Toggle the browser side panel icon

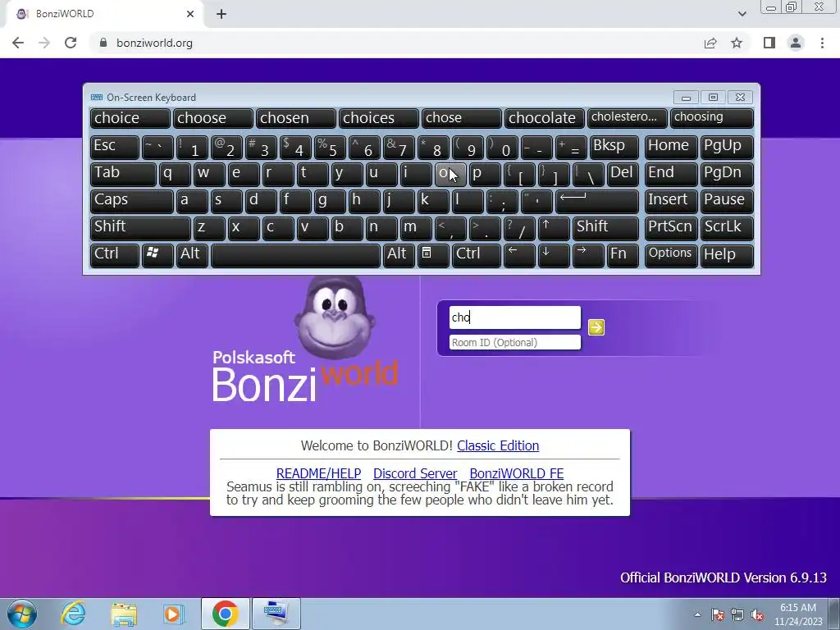tap(769, 43)
